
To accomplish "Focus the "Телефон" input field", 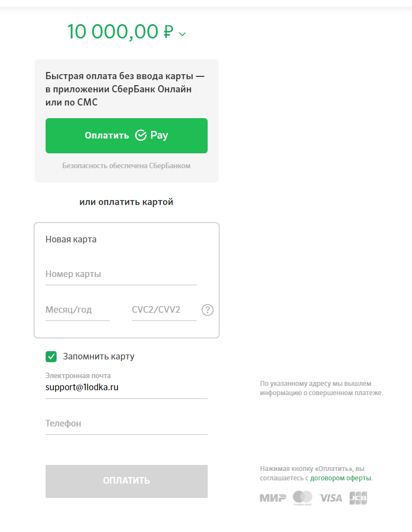I will click(126, 423).
